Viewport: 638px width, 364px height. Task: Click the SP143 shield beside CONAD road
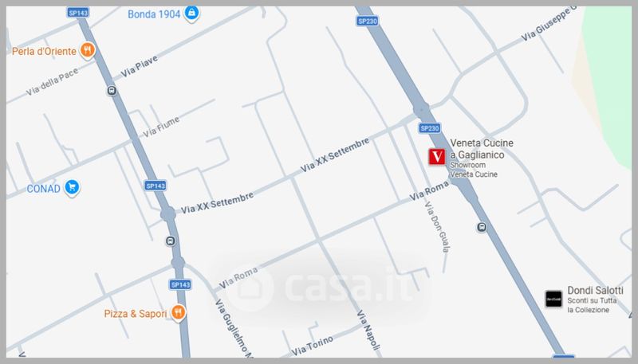click(156, 186)
